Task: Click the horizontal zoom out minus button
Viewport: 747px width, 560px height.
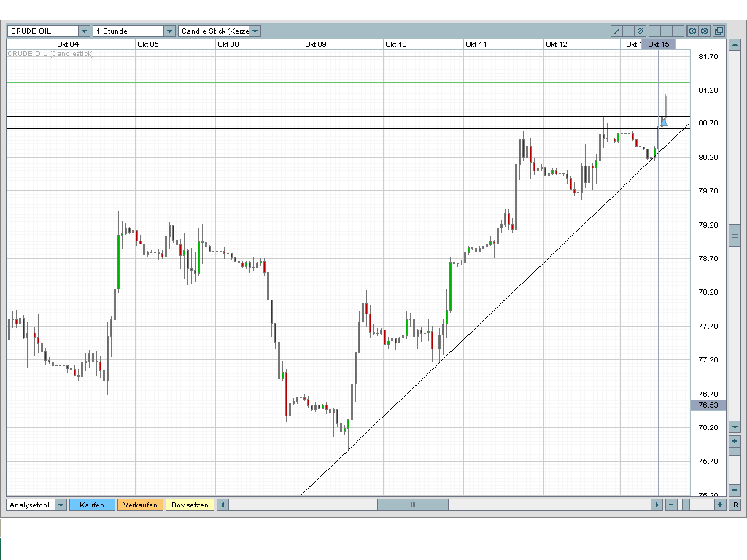Action: [x=671, y=505]
